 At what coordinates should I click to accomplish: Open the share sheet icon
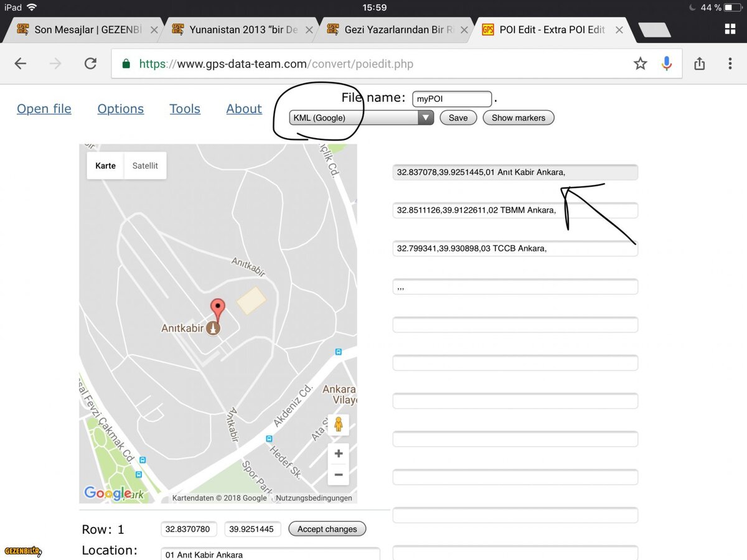[699, 63]
